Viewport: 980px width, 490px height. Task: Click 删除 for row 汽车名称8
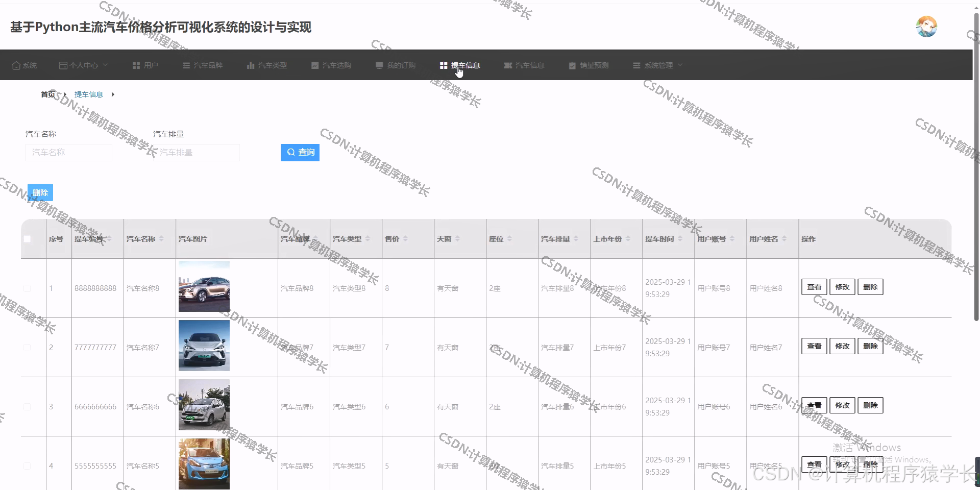pos(870,287)
